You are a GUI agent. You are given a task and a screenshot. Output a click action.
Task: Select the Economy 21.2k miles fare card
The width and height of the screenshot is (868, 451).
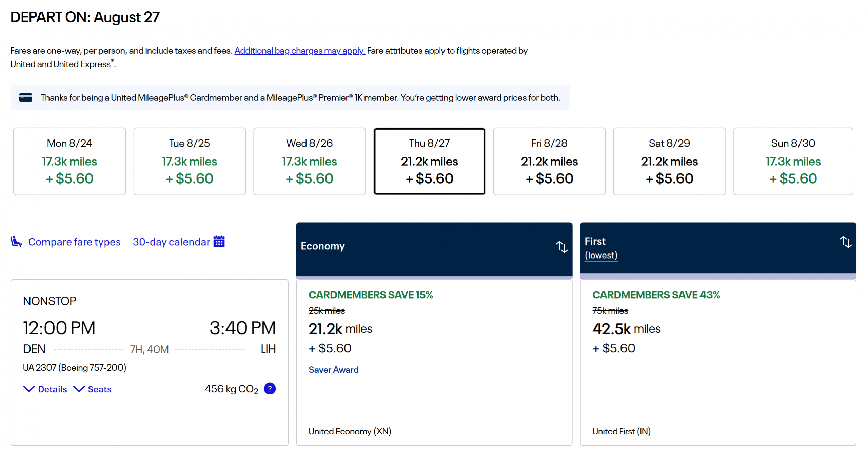(434, 339)
